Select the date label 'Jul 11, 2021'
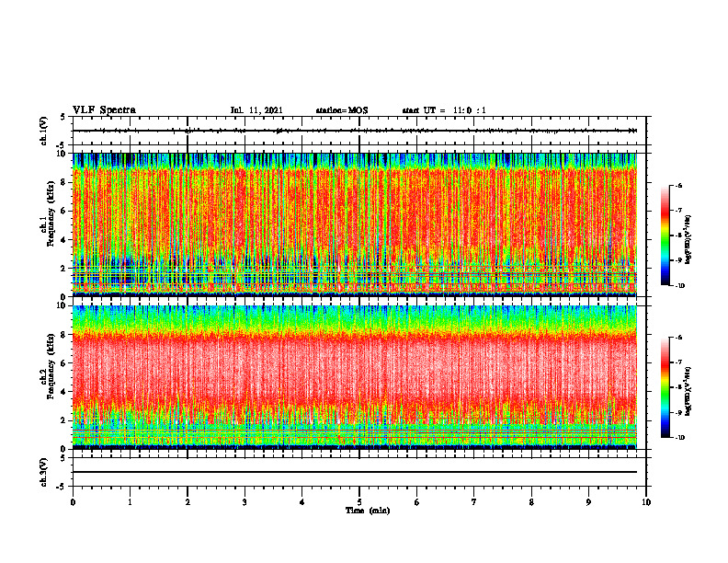Screen dimensions: 728x563 coord(256,110)
